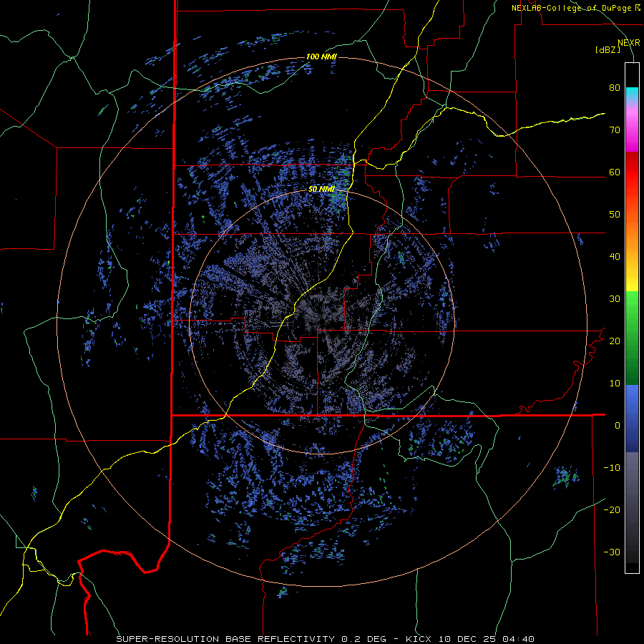Click the 50 NMI range ring label

point(321,189)
